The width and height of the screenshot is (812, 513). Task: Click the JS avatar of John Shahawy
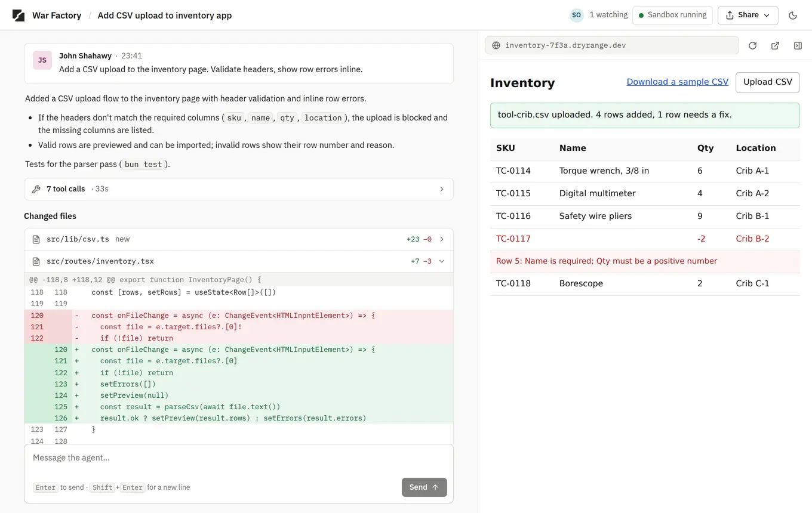[x=42, y=60]
